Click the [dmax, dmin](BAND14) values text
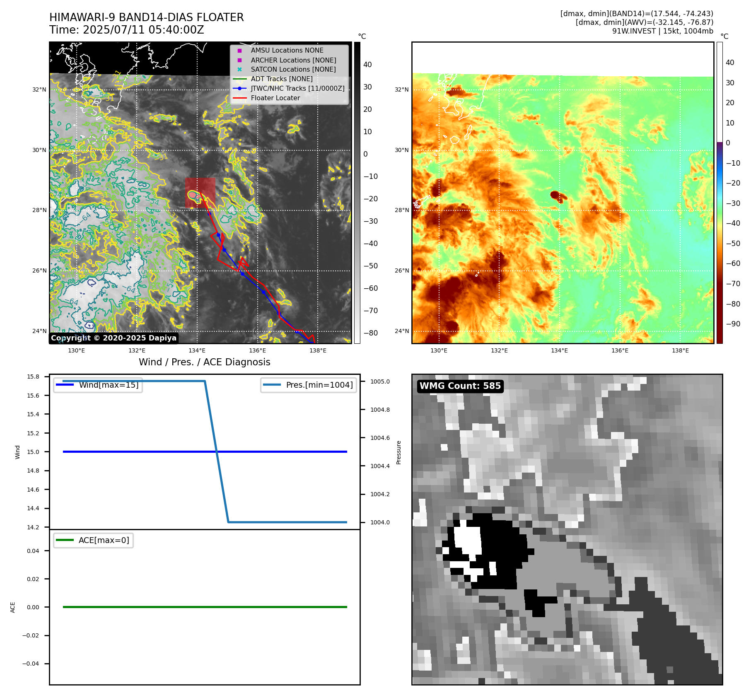This screenshot has width=751, height=700. click(637, 14)
